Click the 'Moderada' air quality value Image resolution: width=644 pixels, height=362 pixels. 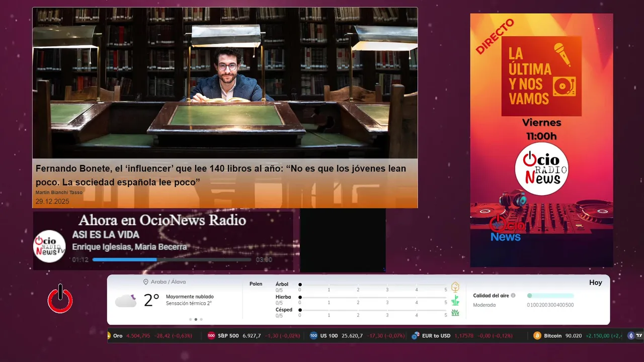484,305
